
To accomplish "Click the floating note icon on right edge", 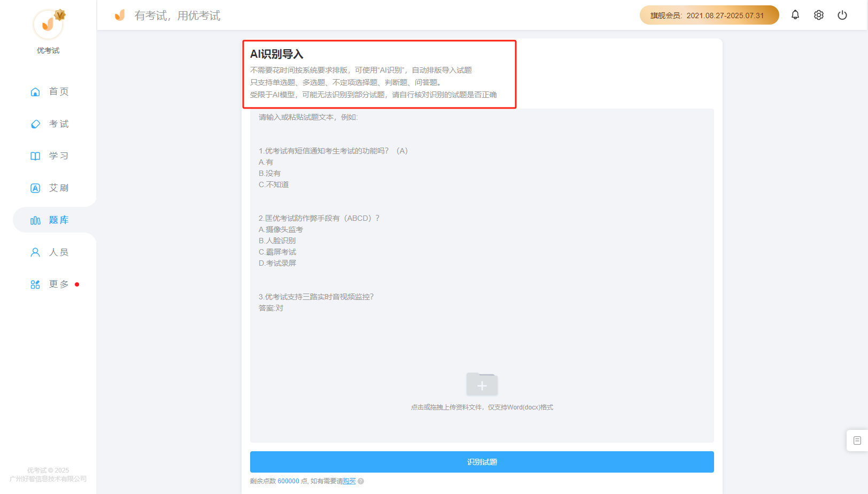I will (x=857, y=441).
